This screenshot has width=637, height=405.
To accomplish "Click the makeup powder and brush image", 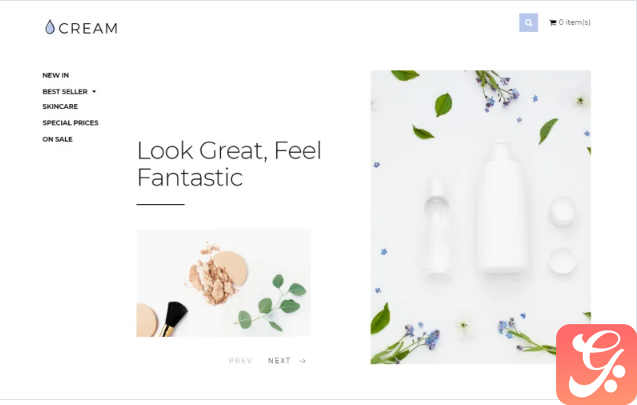I will 223,283.
